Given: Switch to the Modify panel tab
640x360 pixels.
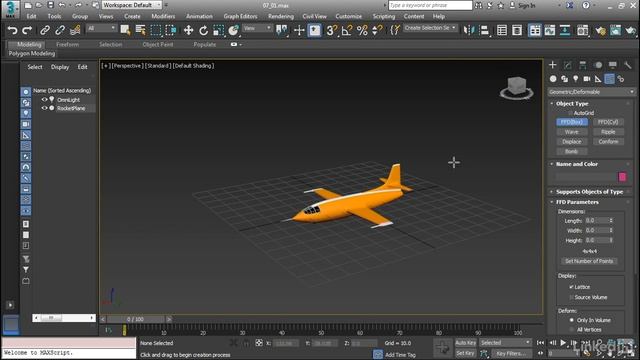Looking at the screenshot, I should 567,65.
